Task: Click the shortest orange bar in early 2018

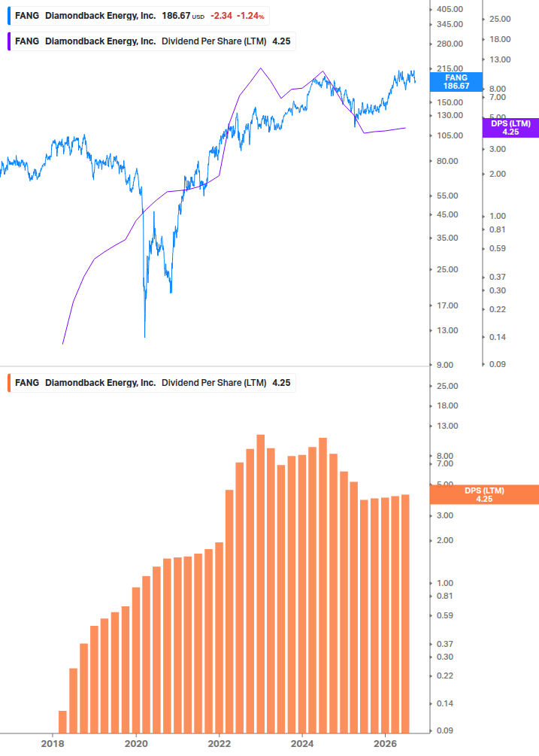Action: (62, 721)
